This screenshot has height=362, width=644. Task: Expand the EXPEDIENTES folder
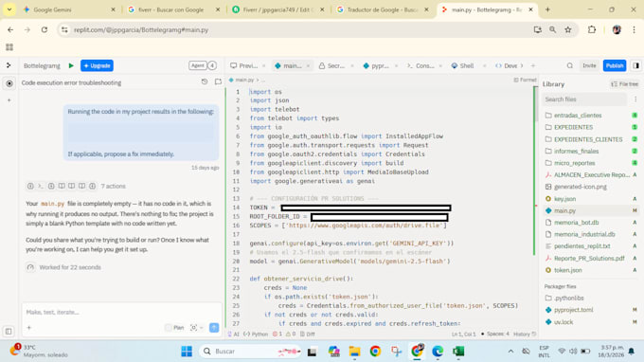[573, 127]
